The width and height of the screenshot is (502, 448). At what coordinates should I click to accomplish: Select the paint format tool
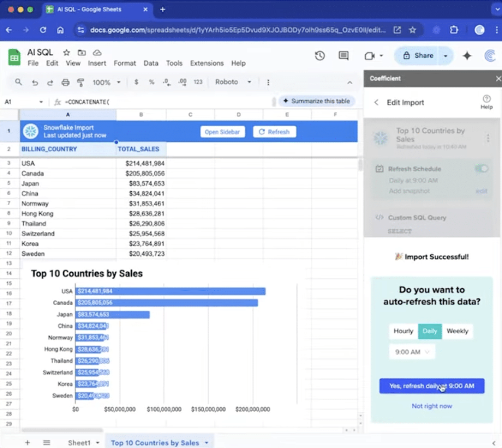point(80,82)
